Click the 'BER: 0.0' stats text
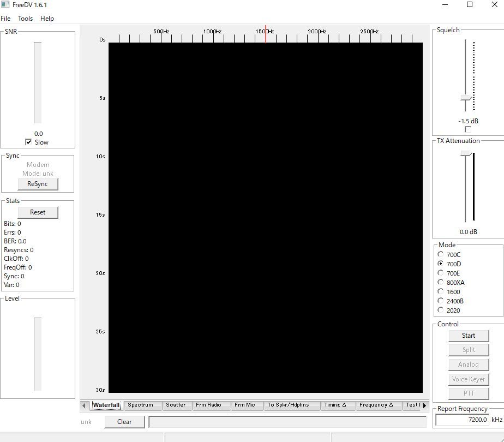 (15, 241)
